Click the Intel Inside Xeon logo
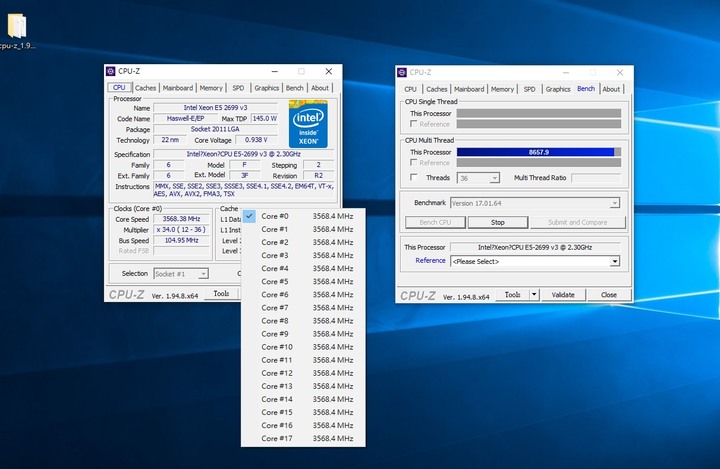Image resolution: width=720 pixels, height=469 pixels. point(308,124)
